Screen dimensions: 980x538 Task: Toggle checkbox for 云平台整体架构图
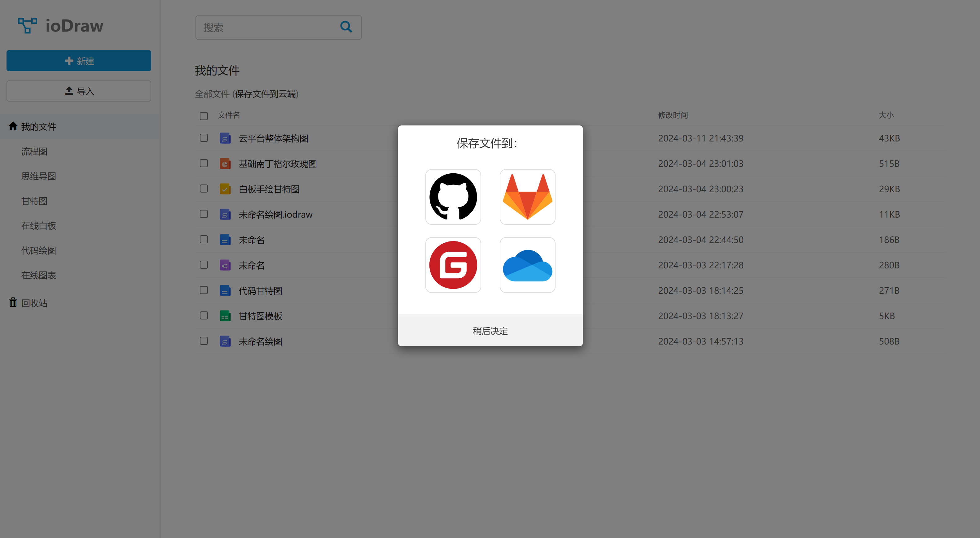tap(204, 137)
